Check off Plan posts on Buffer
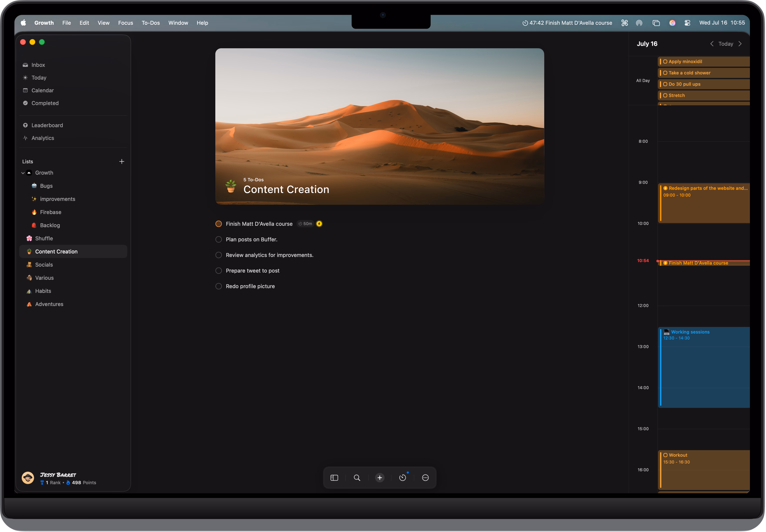766x532 pixels. (219, 239)
